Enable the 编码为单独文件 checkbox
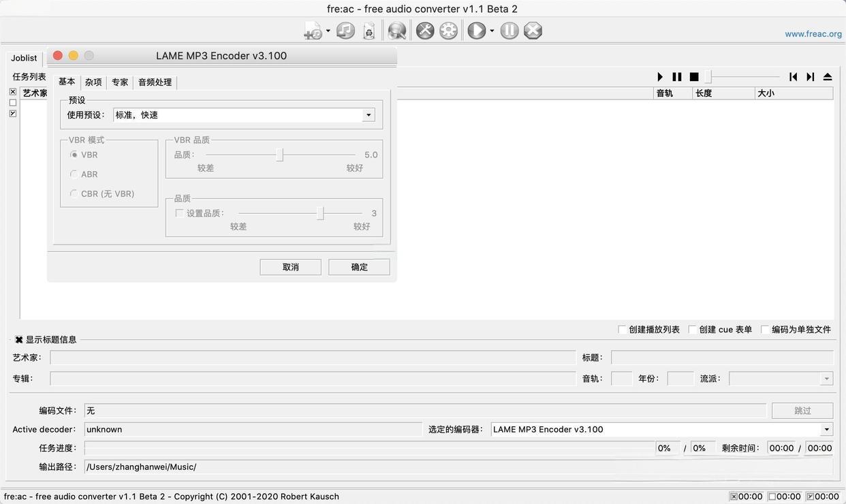The height and width of the screenshot is (504, 846). click(x=765, y=330)
